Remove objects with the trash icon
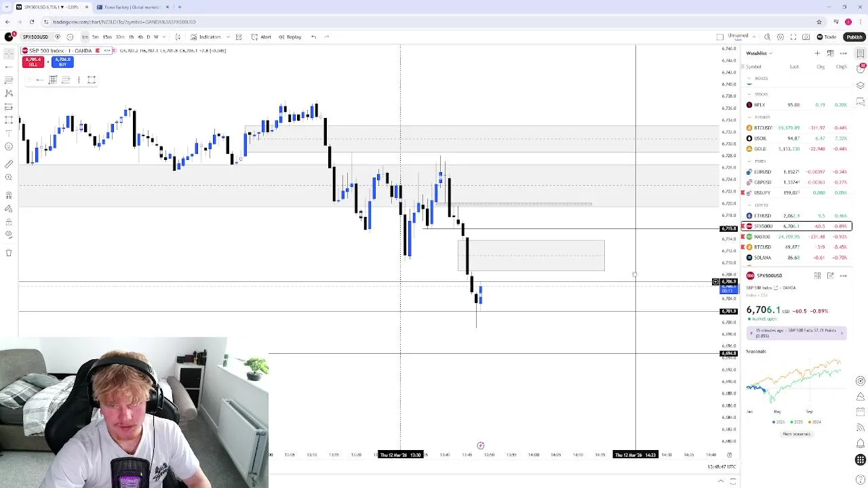This screenshot has width=868, height=488. pyautogui.click(x=9, y=253)
